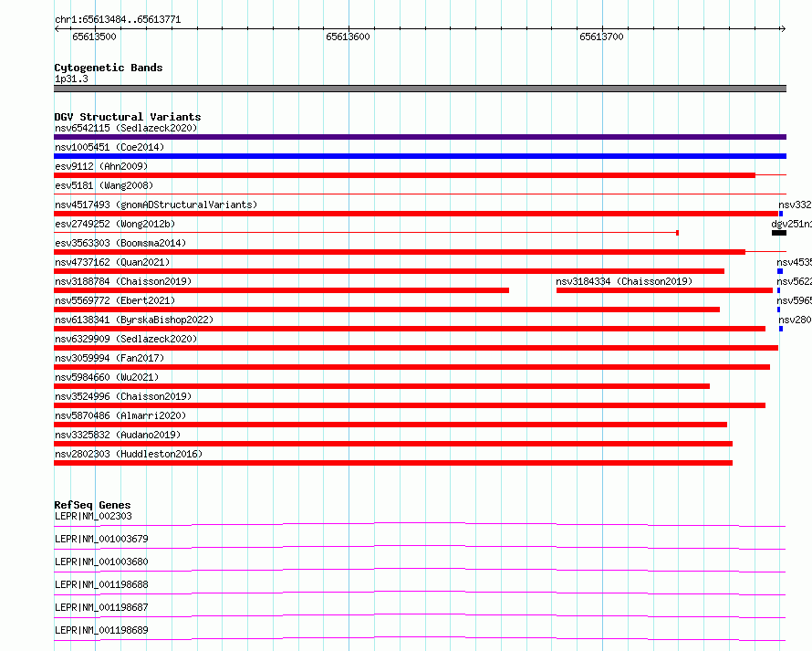812x651 pixels.
Task: Open the esv9112 (Ahn2009) variant label
Action: 101,166
